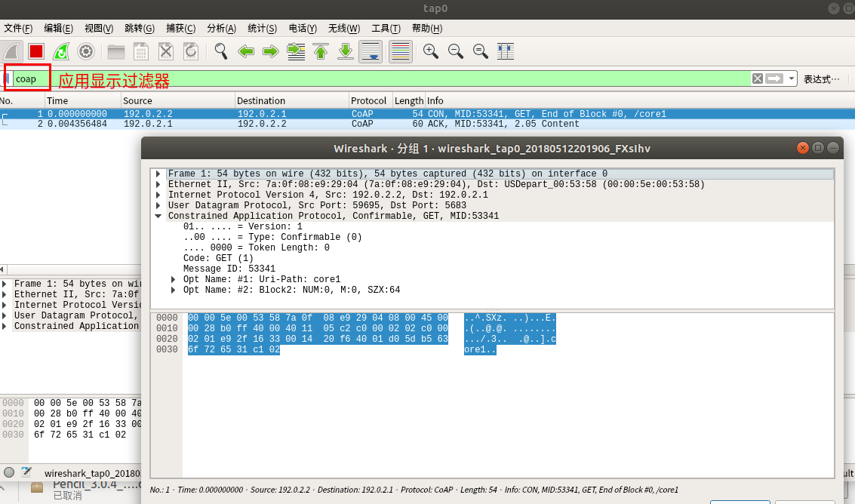Open the 统计 menu
This screenshot has height=504, width=855.
[263, 29]
